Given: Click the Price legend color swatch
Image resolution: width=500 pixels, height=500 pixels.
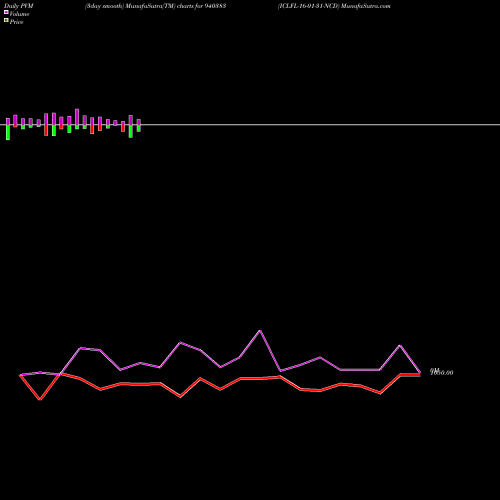Looking at the screenshot, I should (6, 20).
